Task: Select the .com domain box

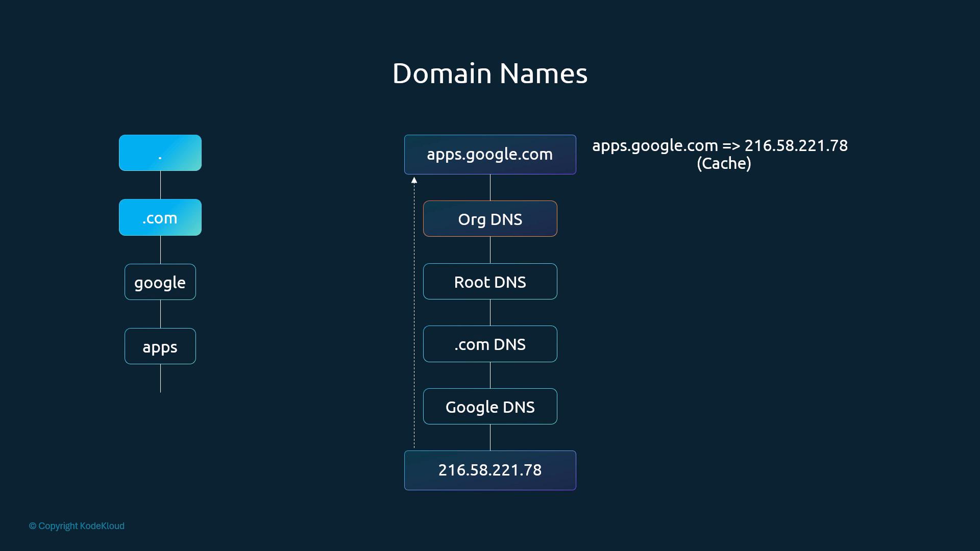Action: (160, 217)
